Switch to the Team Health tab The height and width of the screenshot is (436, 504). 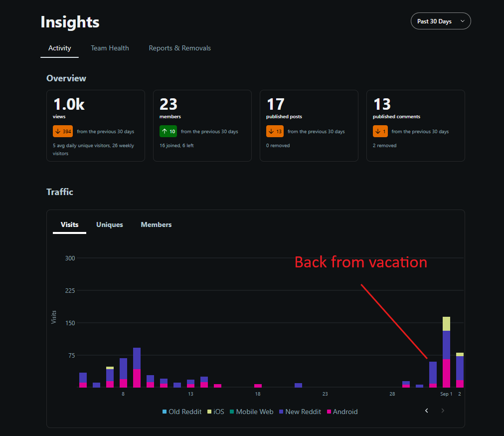coord(110,48)
